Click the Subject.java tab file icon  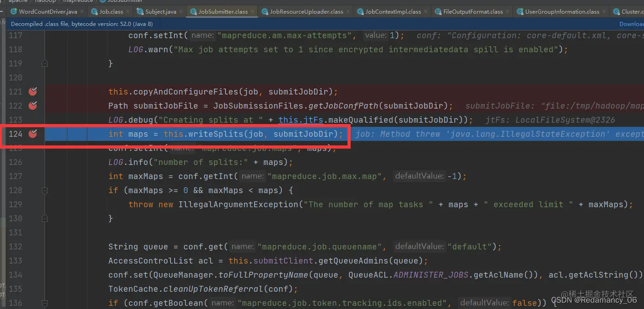pos(140,11)
